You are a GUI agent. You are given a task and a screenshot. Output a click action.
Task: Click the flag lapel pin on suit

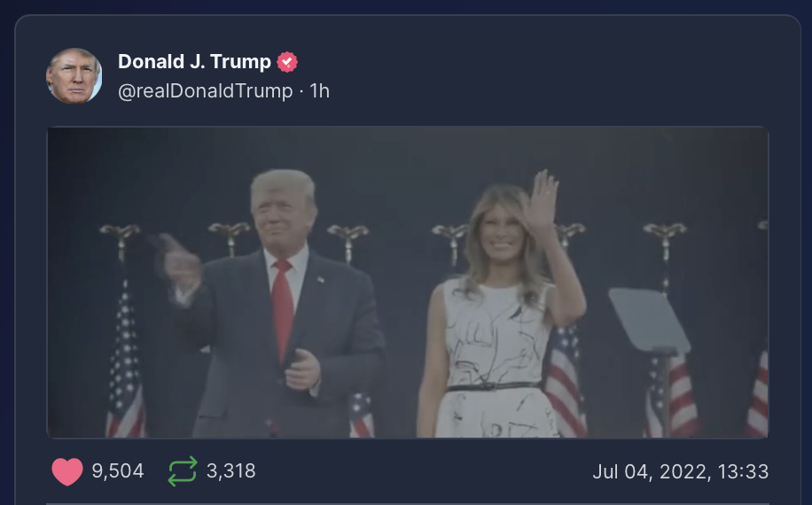click(321, 280)
